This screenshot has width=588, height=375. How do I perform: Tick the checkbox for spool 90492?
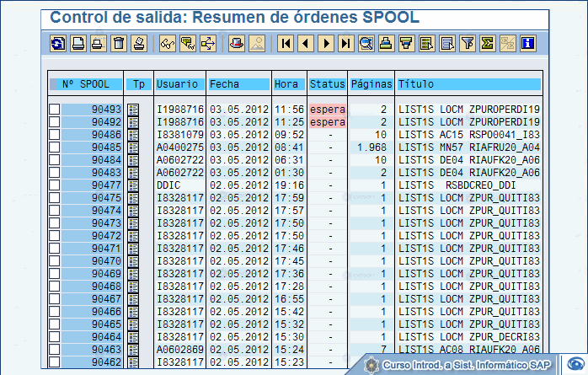point(55,122)
